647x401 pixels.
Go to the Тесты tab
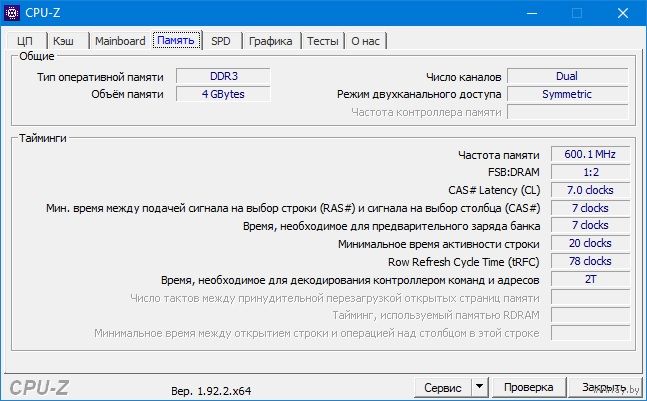tap(323, 41)
